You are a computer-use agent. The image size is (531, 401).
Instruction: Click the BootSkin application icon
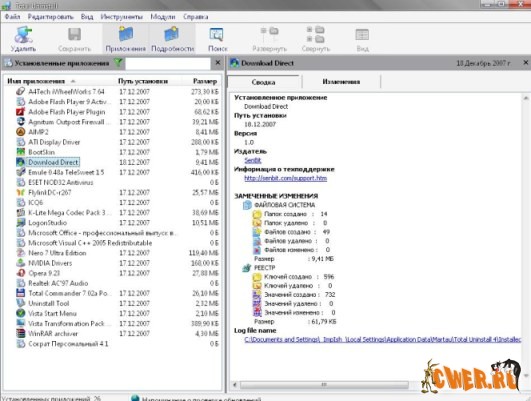click(21, 152)
